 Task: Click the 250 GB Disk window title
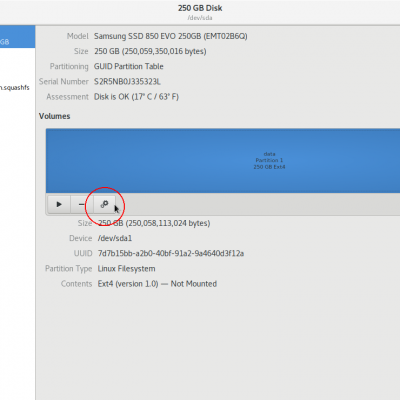[x=200, y=8]
